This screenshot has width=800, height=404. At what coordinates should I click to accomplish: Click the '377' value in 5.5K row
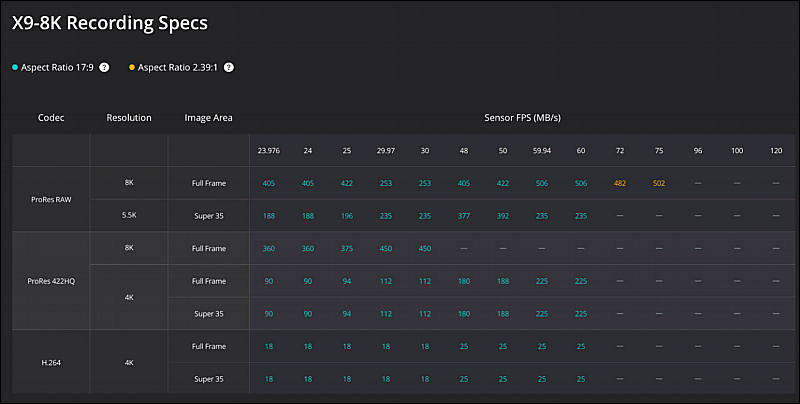click(464, 216)
